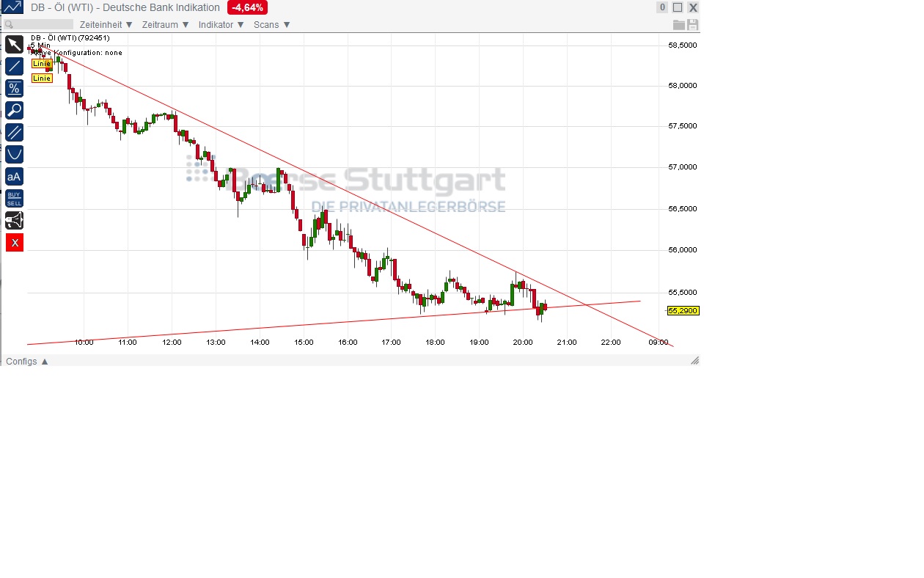Click the BUY SELL trading icon
Screen dimensions: 924x578
pyautogui.click(x=14, y=198)
